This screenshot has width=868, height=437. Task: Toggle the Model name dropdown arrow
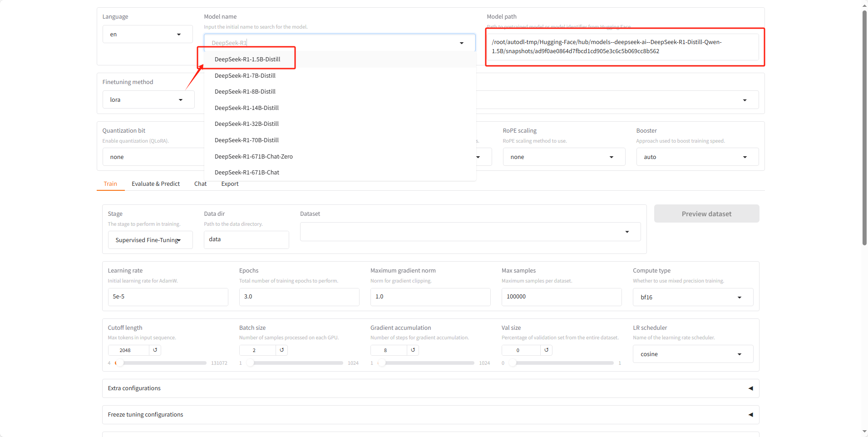pos(462,43)
